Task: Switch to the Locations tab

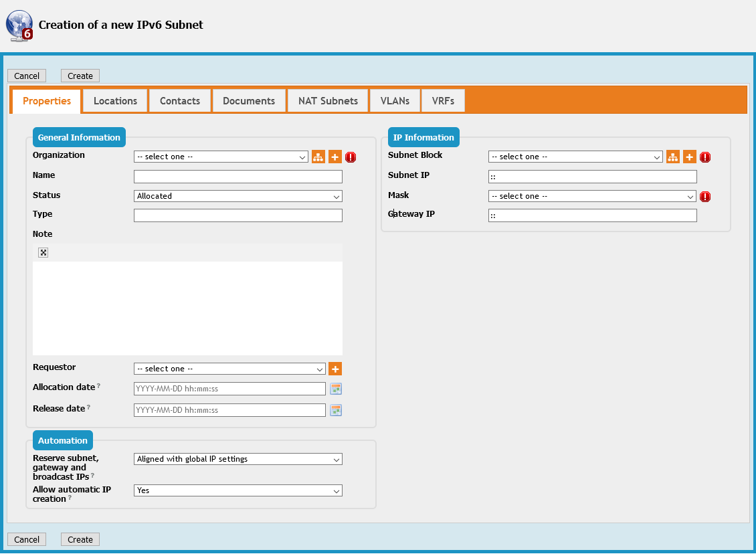Action: [x=115, y=101]
